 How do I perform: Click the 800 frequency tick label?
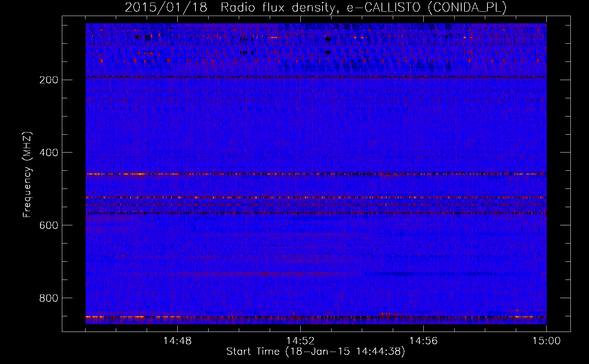pos(48,298)
